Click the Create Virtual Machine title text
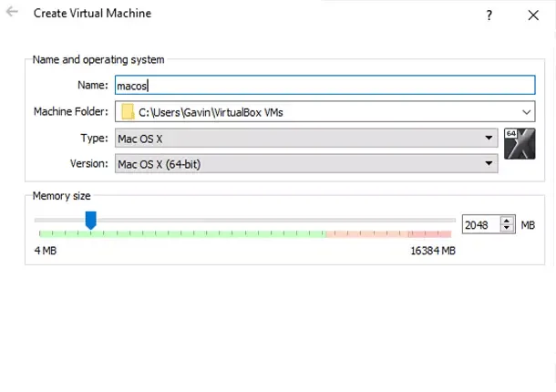This screenshot has width=556, height=392. click(92, 14)
